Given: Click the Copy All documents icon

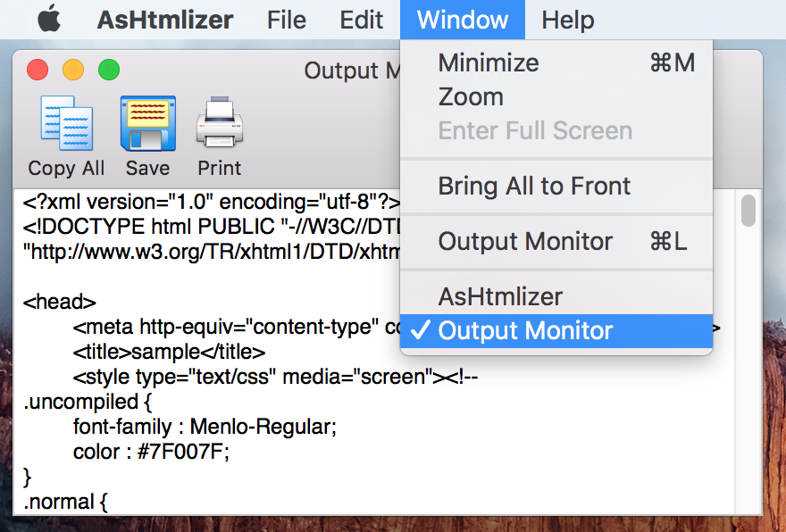Looking at the screenshot, I should [66, 123].
